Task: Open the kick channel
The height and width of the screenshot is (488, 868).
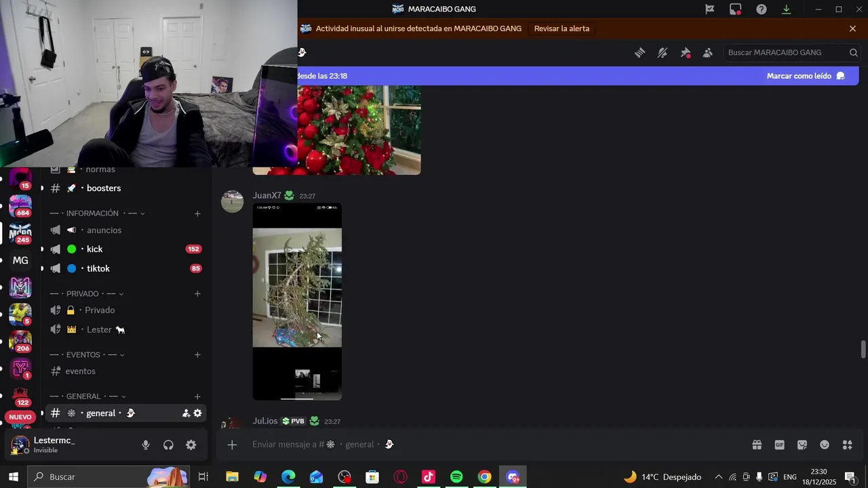Action: coord(125,249)
